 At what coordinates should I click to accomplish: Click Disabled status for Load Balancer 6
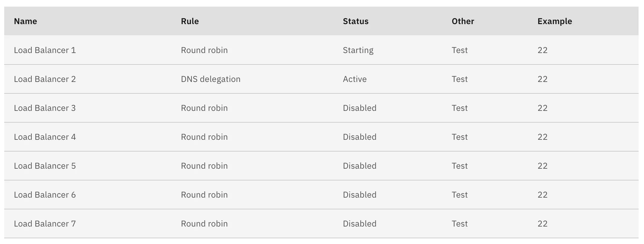[359, 195]
